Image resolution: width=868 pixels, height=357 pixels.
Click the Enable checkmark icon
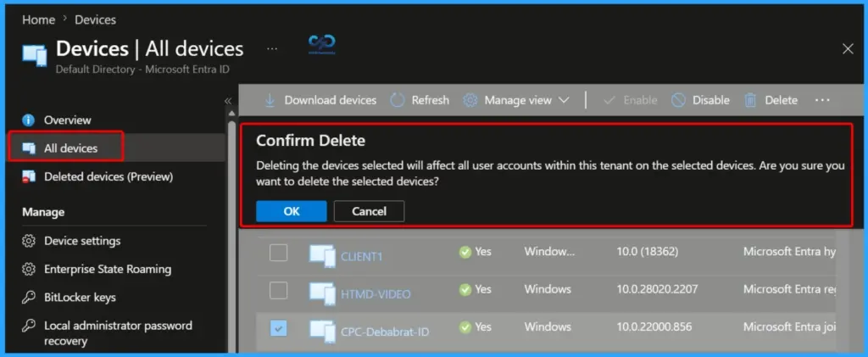click(609, 100)
